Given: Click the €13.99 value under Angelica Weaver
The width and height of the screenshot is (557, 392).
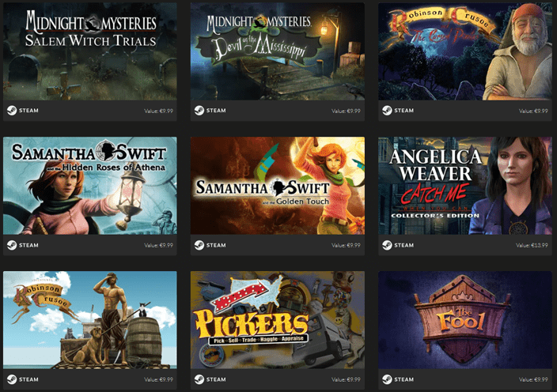Looking at the screenshot, I should [532, 245].
